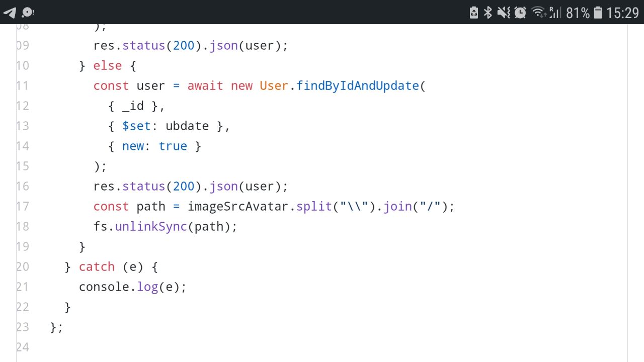The width and height of the screenshot is (644, 362).
Task: Tap the Wi-Fi signal icon
Action: coord(539,13)
